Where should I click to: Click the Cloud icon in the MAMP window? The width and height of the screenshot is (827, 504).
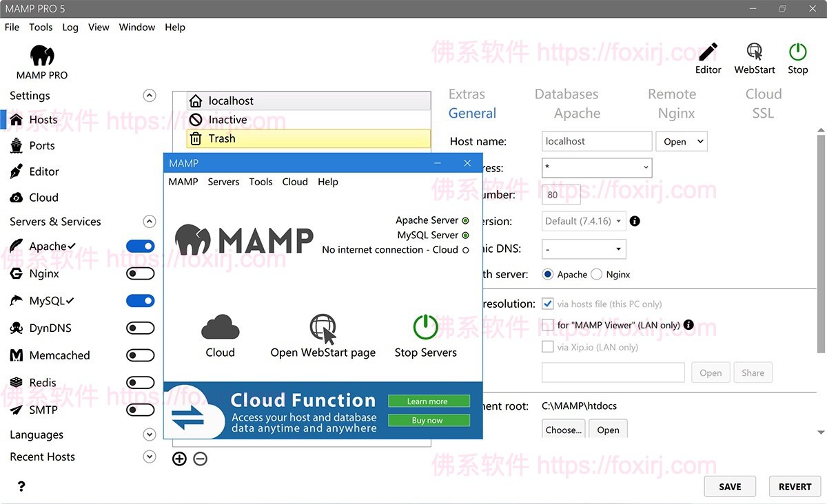click(220, 335)
